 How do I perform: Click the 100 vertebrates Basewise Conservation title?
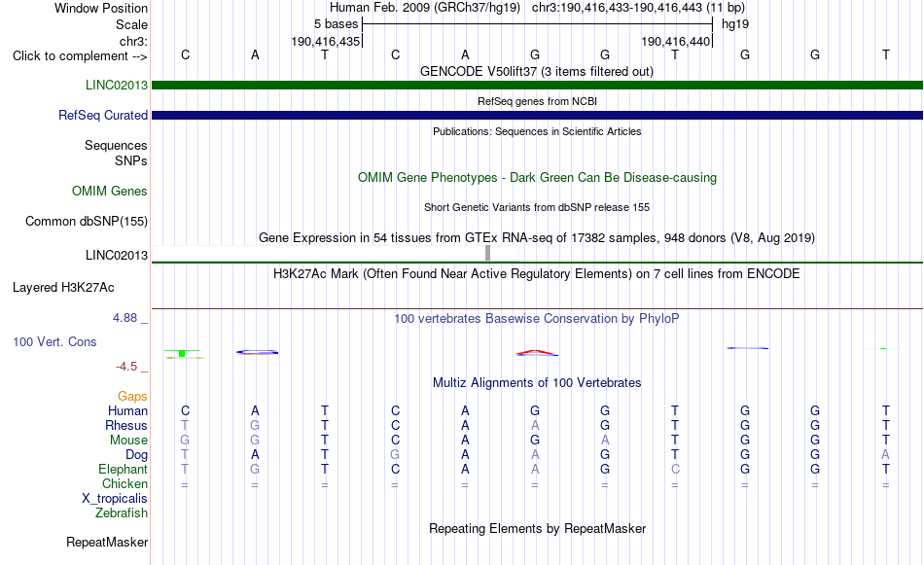(x=536, y=319)
